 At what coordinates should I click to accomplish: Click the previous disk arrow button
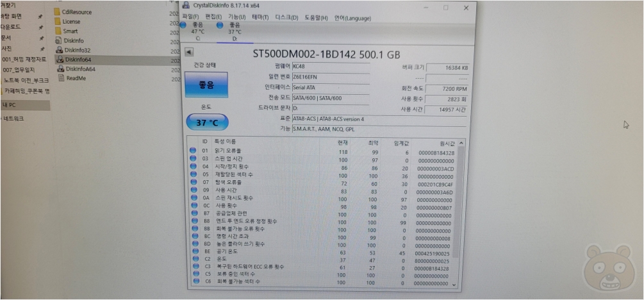click(x=189, y=52)
